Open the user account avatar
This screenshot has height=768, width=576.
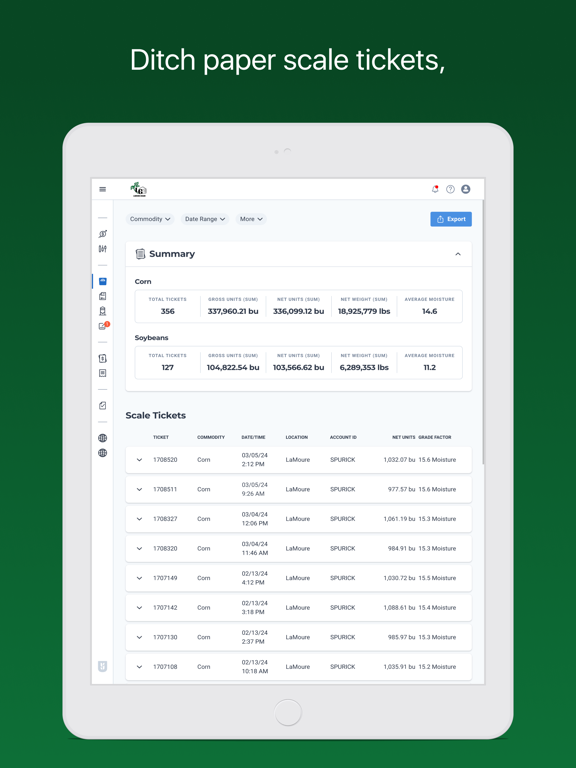point(466,189)
